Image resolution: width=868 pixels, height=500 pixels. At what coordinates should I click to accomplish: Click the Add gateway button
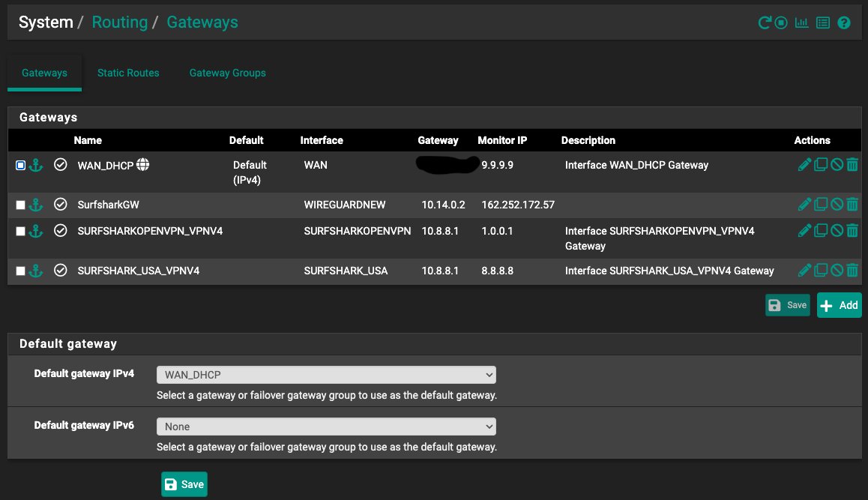(x=840, y=305)
